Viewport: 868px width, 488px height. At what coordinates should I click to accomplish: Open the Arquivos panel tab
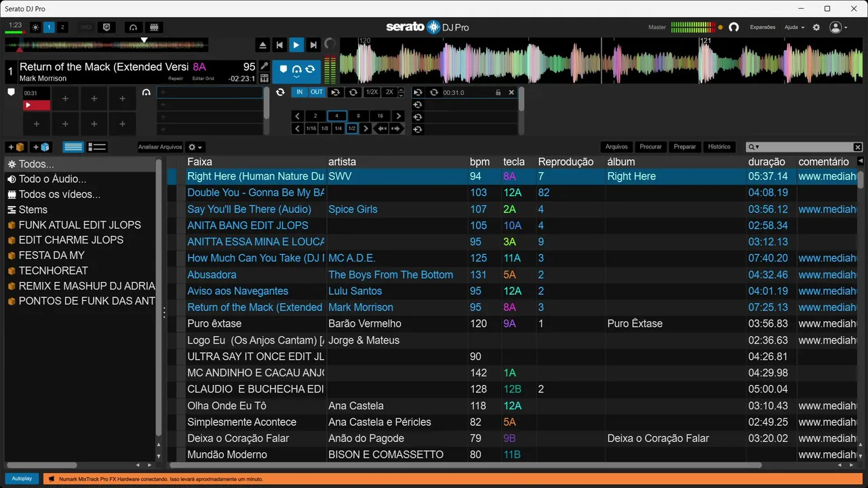pyautogui.click(x=617, y=147)
